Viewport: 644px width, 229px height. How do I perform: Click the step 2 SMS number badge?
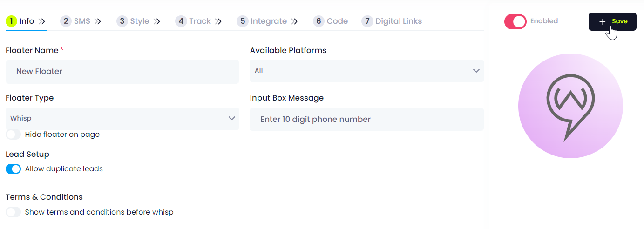point(66,21)
